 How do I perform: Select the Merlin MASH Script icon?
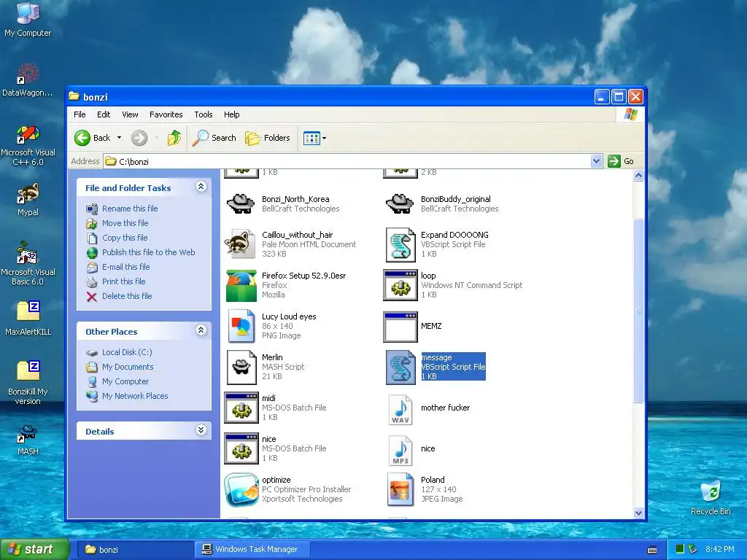point(241,367)
